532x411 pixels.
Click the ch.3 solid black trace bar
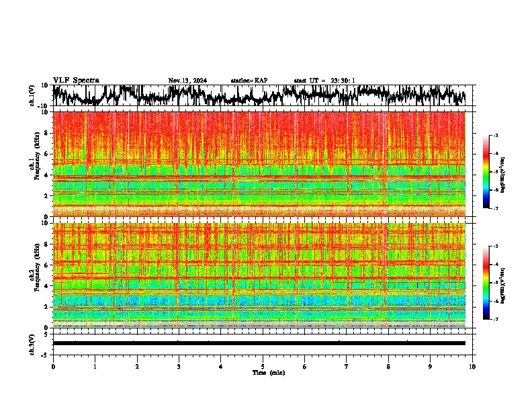tap(259, 343)
